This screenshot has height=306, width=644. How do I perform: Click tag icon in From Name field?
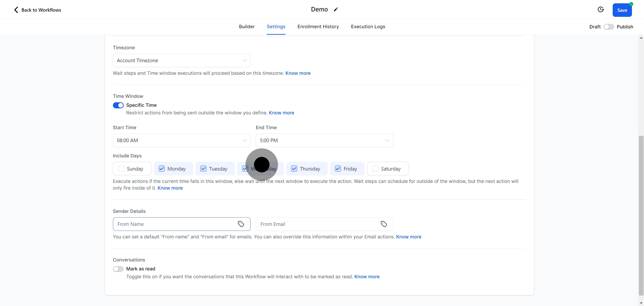[x=241, y=224]
